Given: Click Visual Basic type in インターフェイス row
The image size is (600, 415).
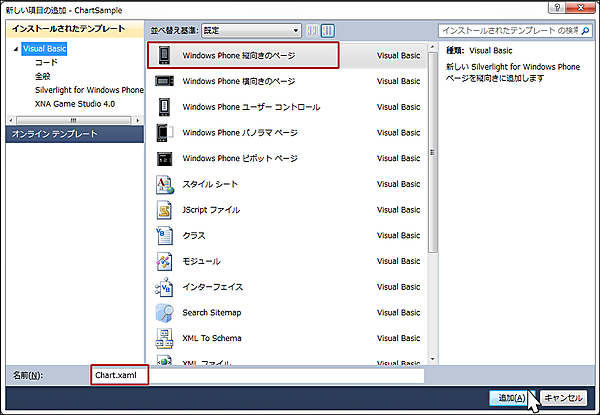Looking at the screenshot, I should point(398,287).
